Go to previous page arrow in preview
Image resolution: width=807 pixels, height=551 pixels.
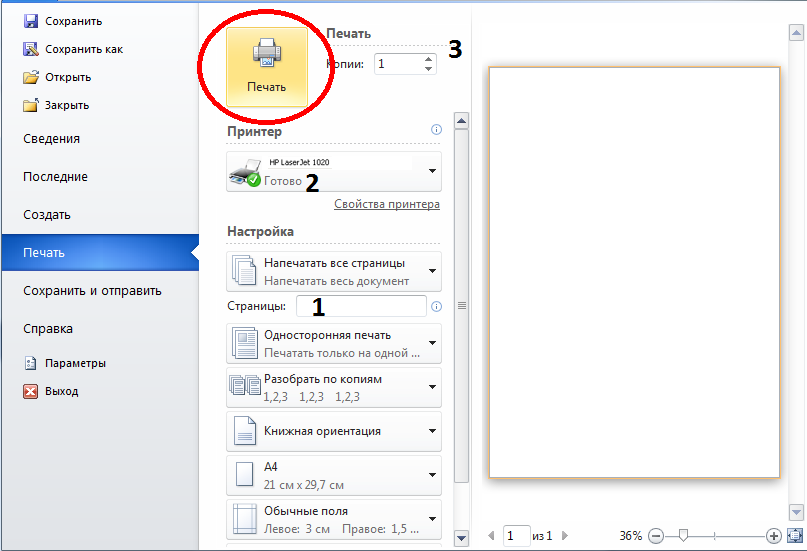[491, 536]
